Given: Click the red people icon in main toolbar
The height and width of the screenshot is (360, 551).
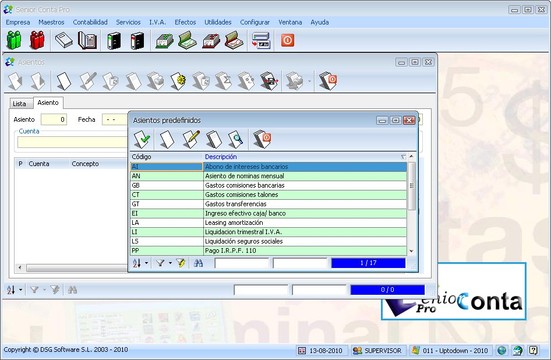Looking at the screenshot, I should pyautogui.click(x=37, y=40).
